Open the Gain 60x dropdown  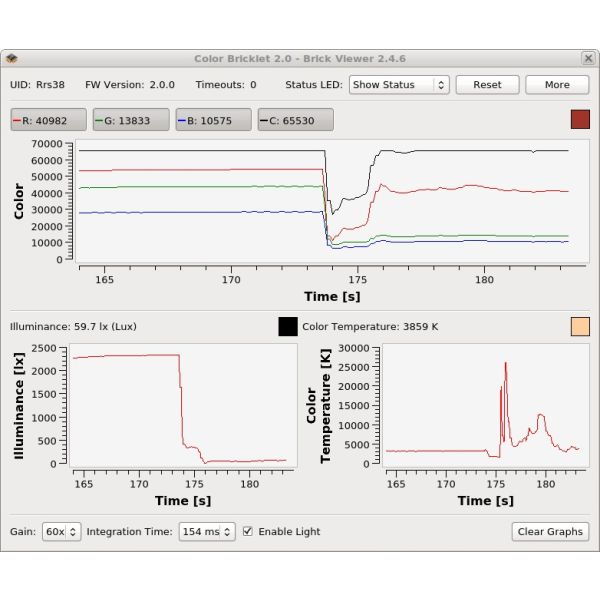pos(62,532)
